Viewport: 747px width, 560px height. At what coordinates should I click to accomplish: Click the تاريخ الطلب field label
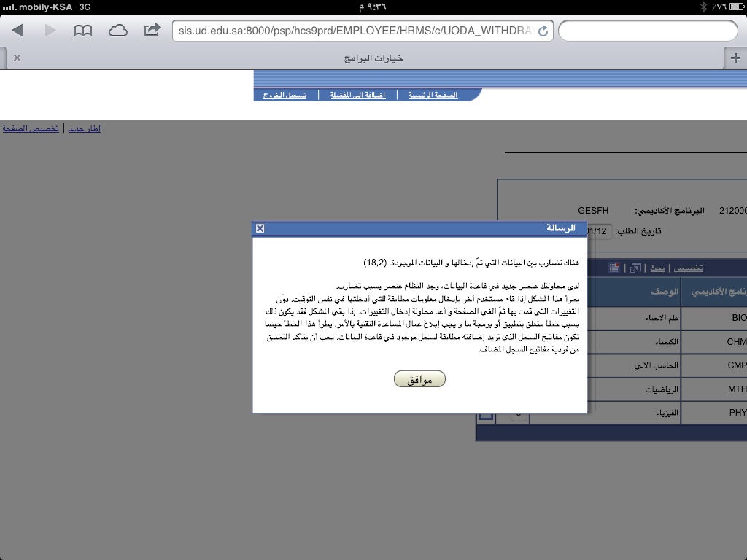pos(638,231)
